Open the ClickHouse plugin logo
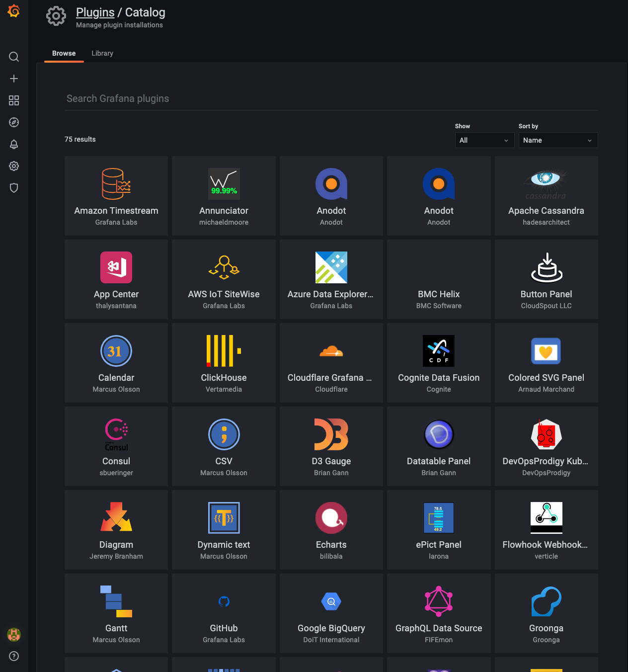The width and height of the screenshot is (628, 672). pyautogui.click(x=224, y=351)
